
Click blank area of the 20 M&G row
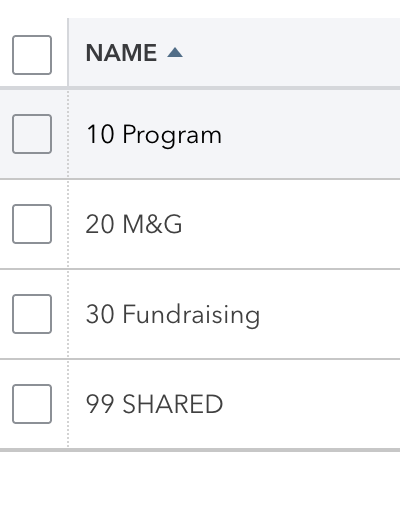(292, 224)
